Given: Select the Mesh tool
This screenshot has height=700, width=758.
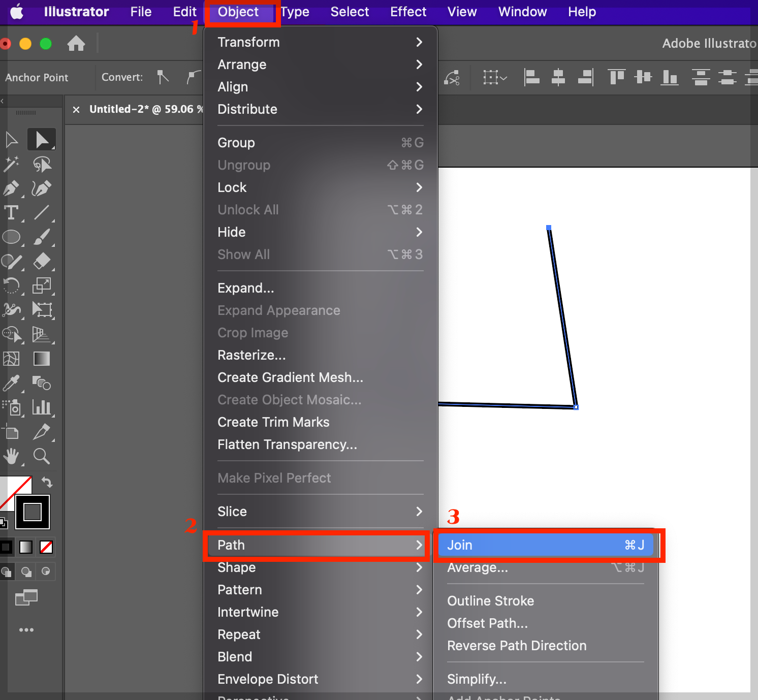Looking at the screenshot, I should [11, 359].
